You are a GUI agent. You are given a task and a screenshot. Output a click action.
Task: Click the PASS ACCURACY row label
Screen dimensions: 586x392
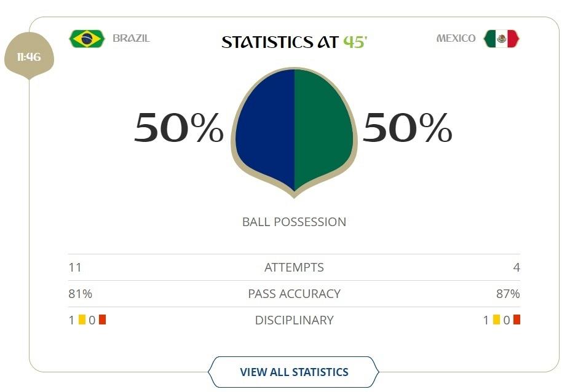(x=294, y=294)
